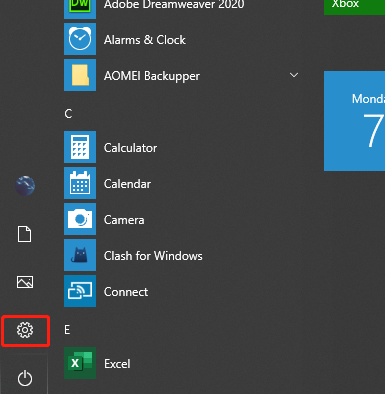Click the "Clash for Windows" label
The image size is (385, 394).
153,256
